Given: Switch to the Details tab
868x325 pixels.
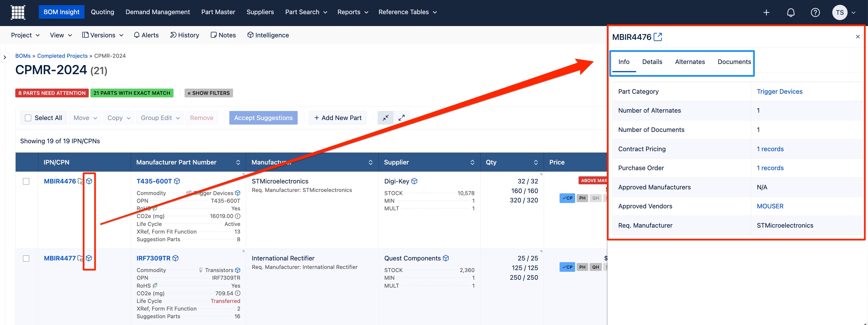Looking at the screenshot, I should pos(652,62).
